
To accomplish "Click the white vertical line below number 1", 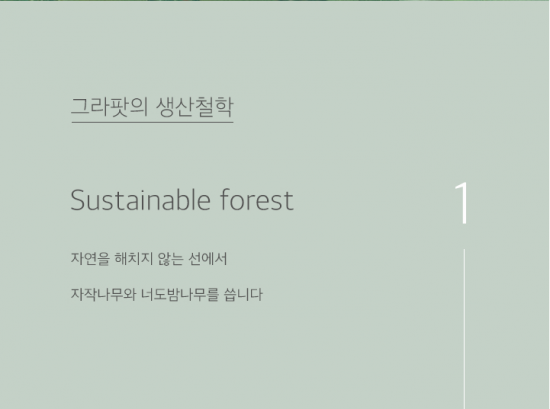I will point(464,329).
